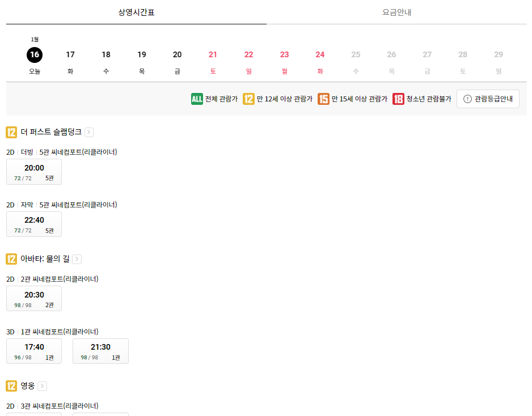Select today's date 16
532x416 pixels.
35,54
